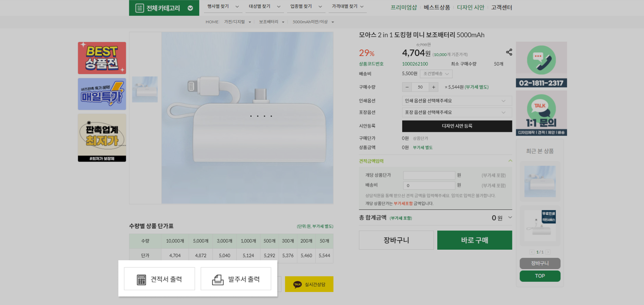The height and width of the screenshot is (305, 644).
Task: Click the 5,124 unit price cell
Action: [x=248, y=255]
